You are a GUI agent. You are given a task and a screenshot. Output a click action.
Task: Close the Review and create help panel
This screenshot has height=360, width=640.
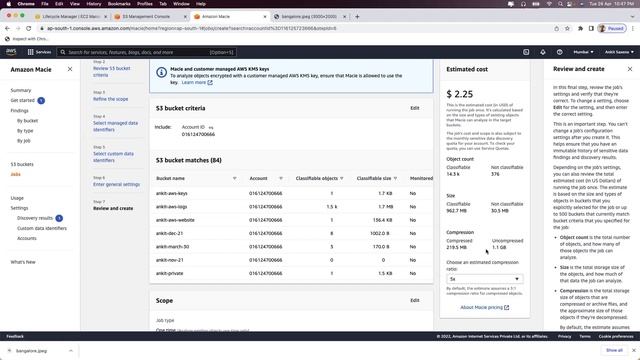click(x=630, y=69)
